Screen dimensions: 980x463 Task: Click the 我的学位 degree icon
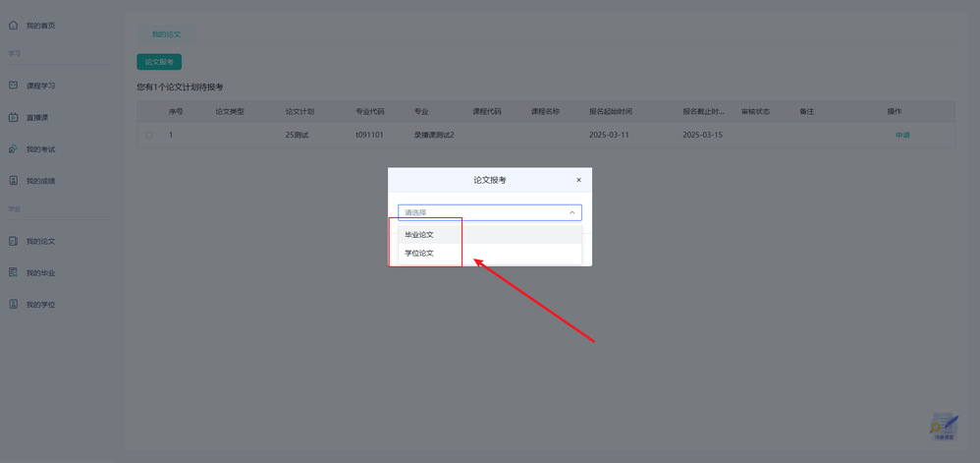click(x=13, y=305)
